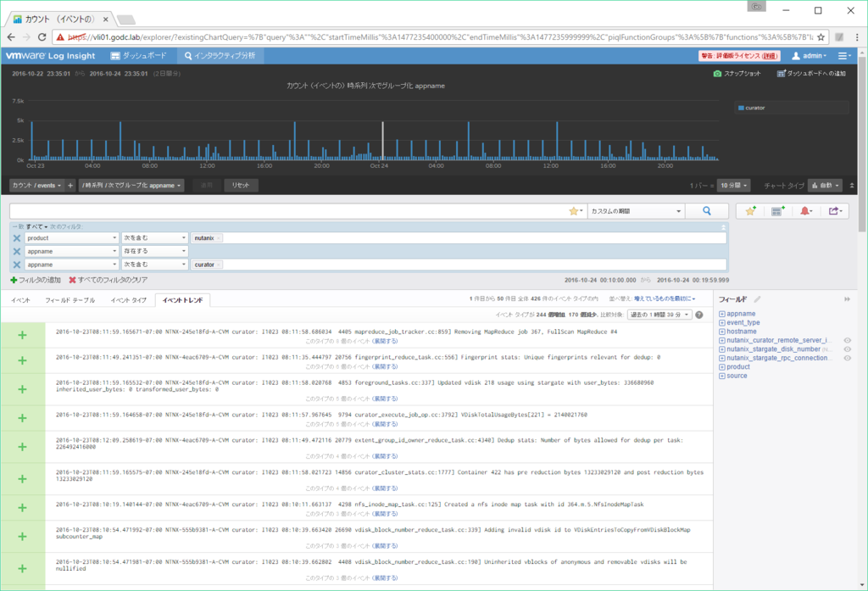Add query to dashboard (table plus icon)
868x591 pixels.
(x=778, y=211)
